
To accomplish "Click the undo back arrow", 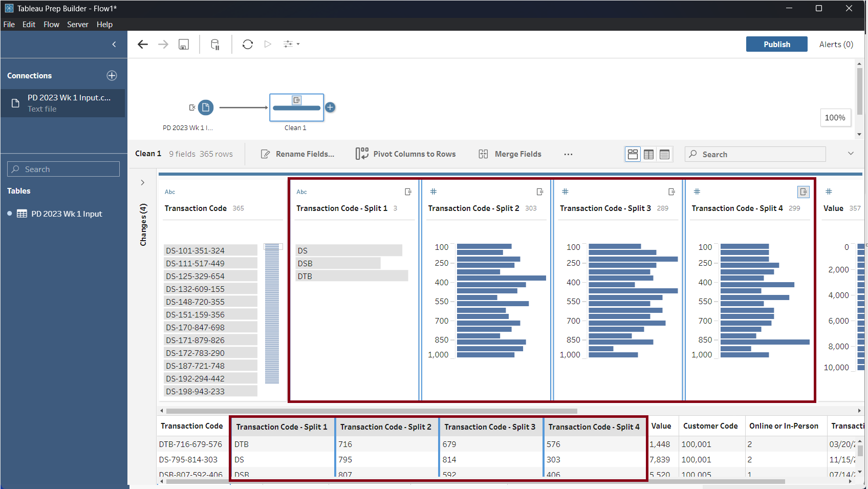I will click(x=143, y=45).
